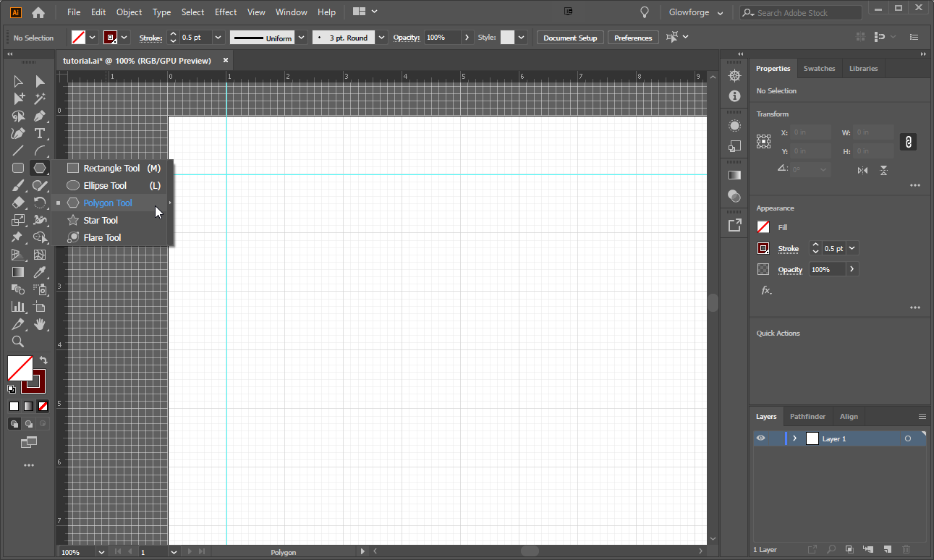Select the Pen tool
Screen dimensions: 934x560
(41, 116)
